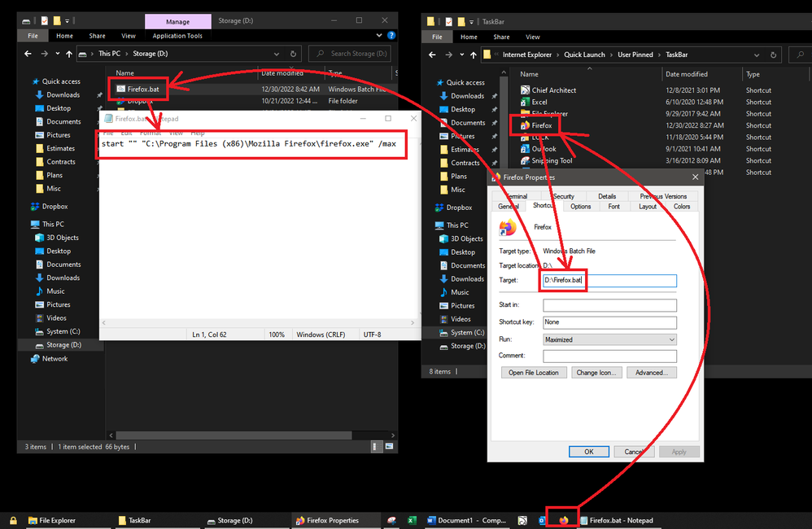
Task: Open recent locations dropdown in TaskBar window
Action: pos(461,55)
